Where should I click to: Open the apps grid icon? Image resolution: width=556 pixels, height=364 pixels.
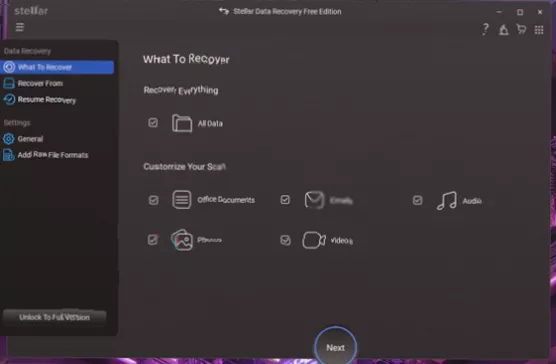coord(539,30)
